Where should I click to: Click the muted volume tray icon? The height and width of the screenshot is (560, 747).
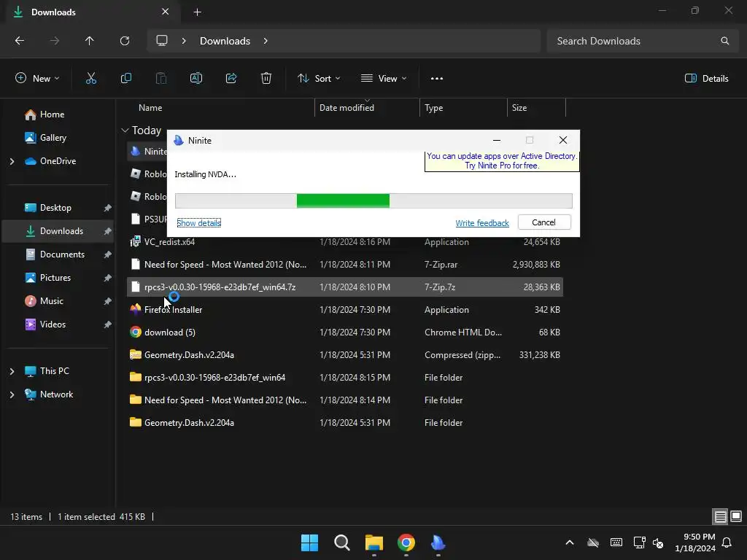tap(658, 542)
